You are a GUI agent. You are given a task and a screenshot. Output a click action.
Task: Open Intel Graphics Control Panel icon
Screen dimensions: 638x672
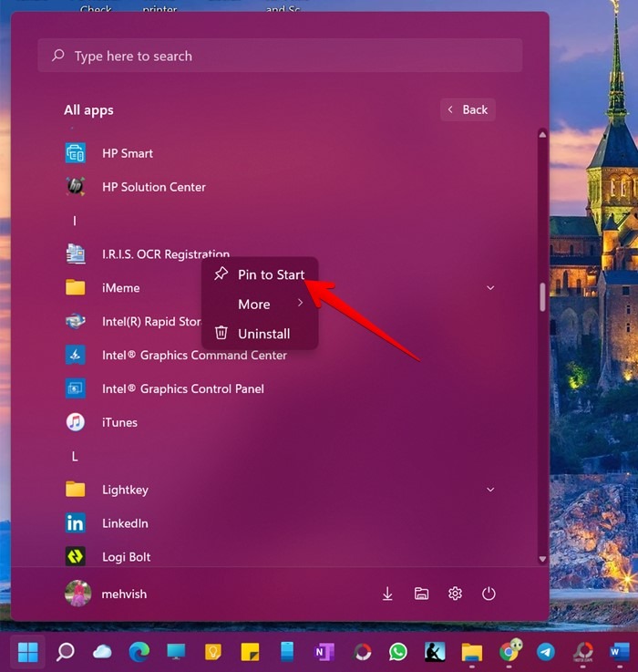(x=76, y=388)
